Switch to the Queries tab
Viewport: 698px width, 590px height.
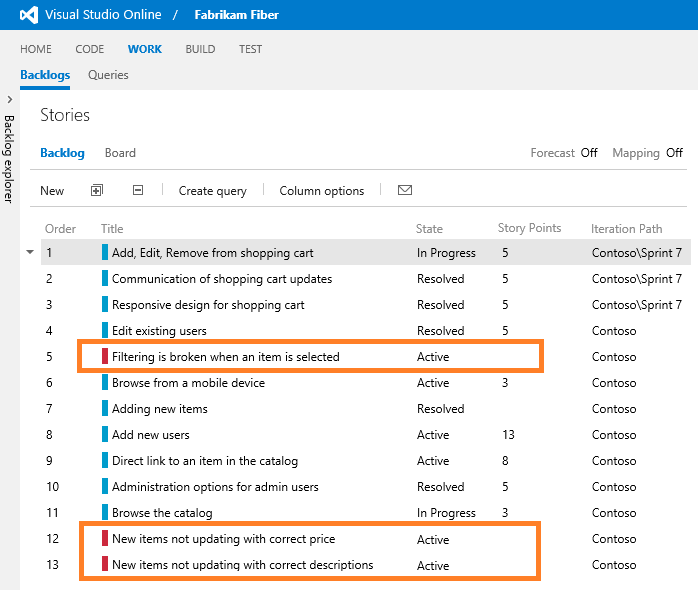tap(108, 75)
